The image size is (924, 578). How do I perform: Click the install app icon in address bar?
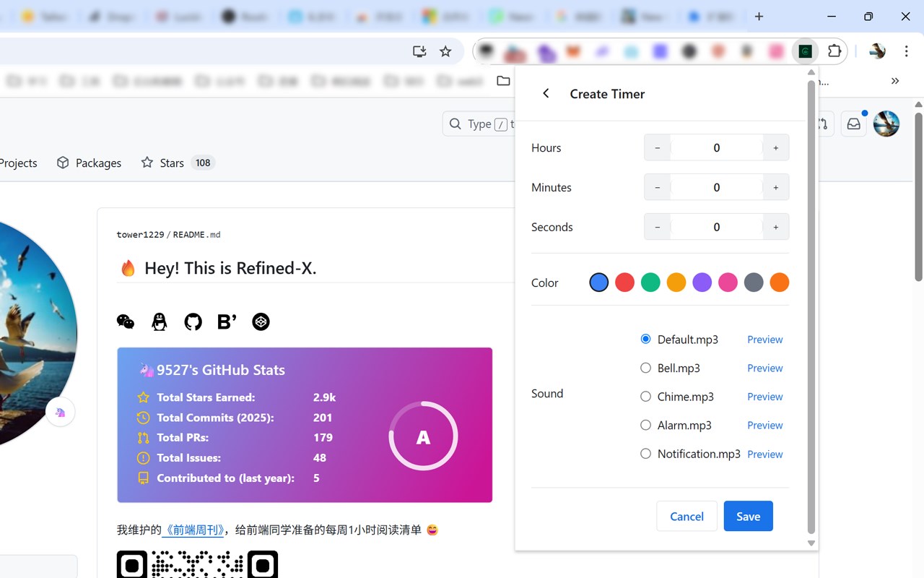[x=419, y=51]
